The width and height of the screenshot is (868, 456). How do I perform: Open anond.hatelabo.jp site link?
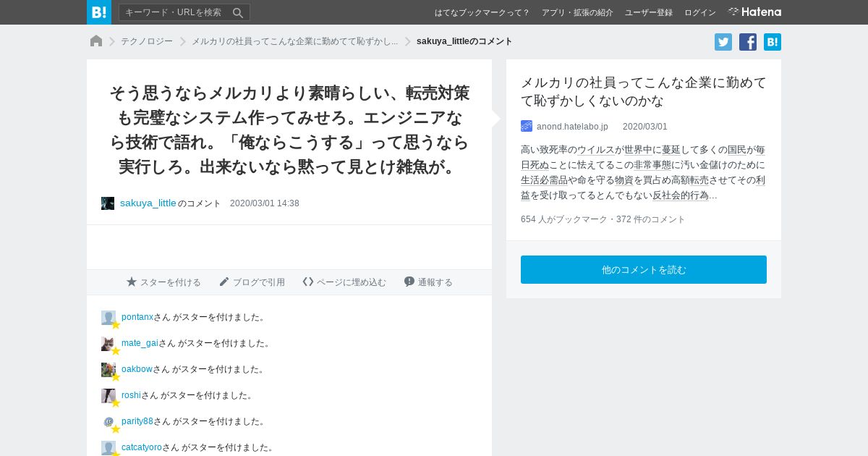(572, 127)
